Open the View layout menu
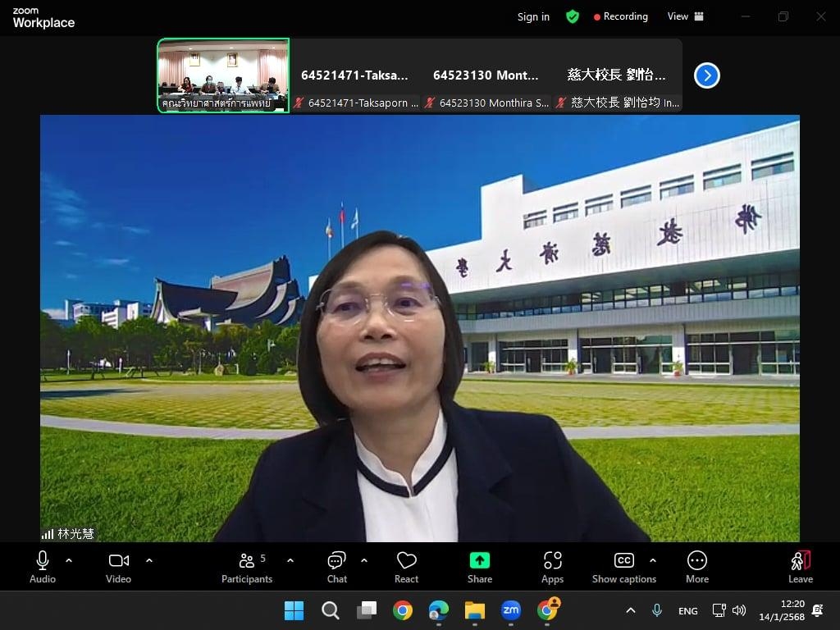This screenshot has width=840, height=630. [685, 16]
